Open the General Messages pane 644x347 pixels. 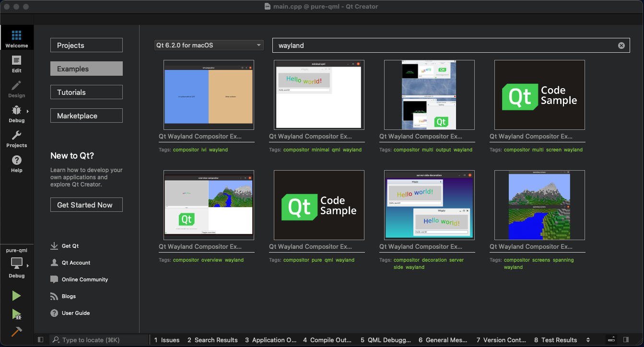(x=443, y=340)
